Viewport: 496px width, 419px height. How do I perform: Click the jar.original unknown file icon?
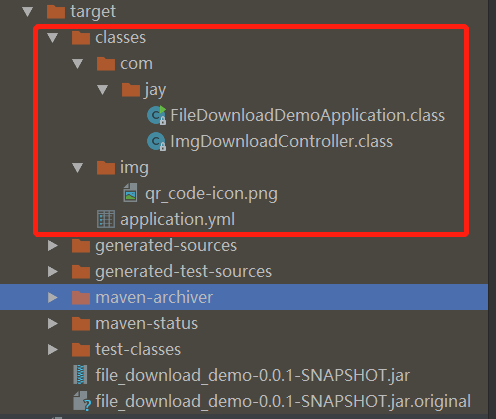(82, 401)
